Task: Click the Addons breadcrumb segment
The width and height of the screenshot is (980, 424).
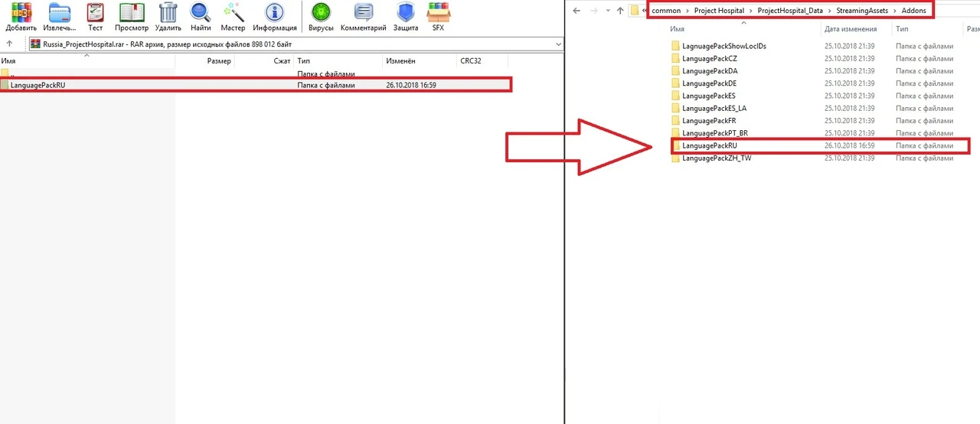Action: pyautogui.click(x=913, y=11)
